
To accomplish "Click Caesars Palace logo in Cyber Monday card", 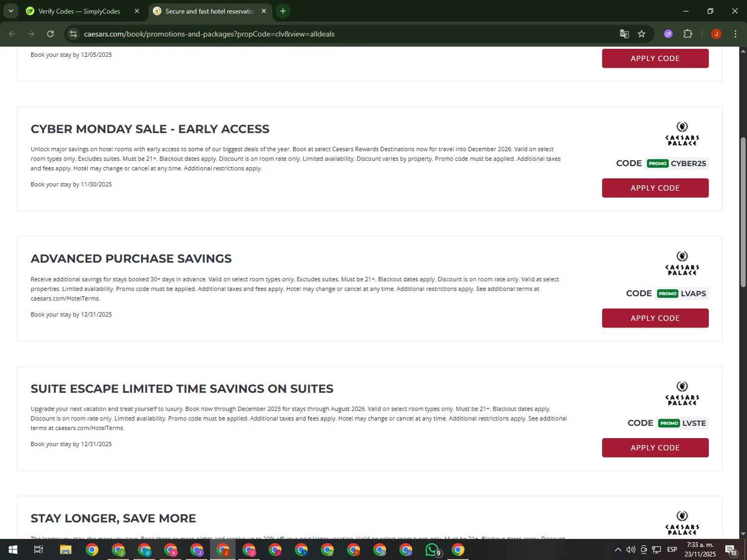I will click(682, 134).
